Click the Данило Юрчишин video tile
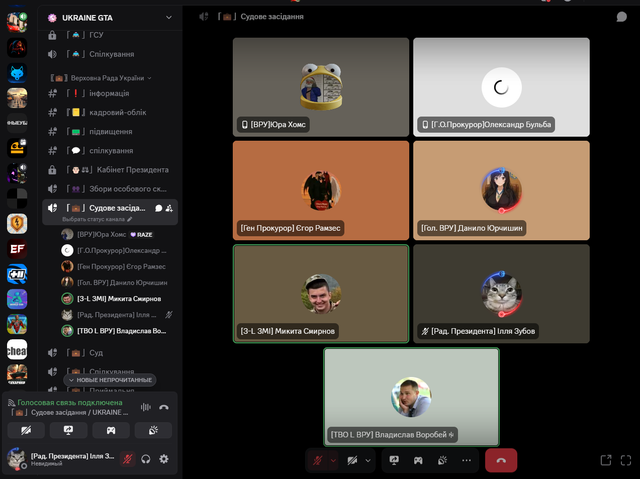 pyautogui.click(x=501, y=191)
